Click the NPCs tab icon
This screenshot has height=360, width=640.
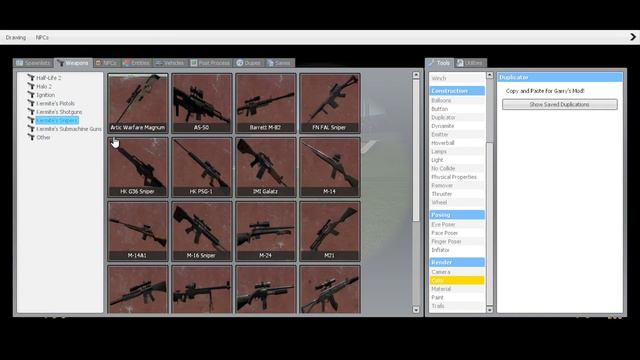(x=98, y=63)
